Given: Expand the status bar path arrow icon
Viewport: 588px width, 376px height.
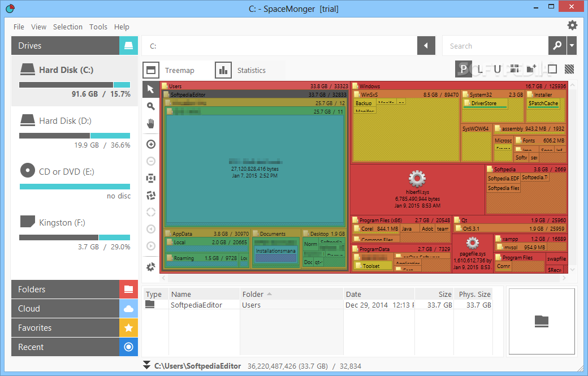Looking at the screenshot, I should (146, 365).
